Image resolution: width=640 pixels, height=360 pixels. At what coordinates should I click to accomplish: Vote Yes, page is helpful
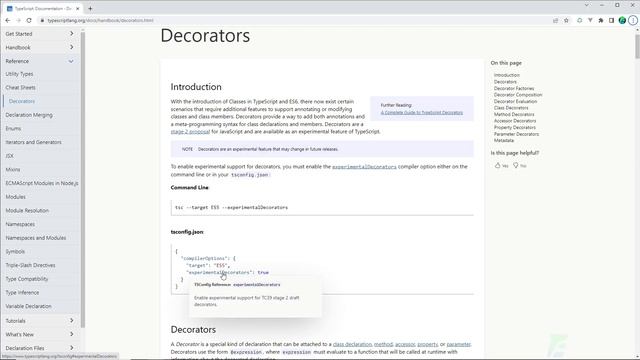click(502, 166)
